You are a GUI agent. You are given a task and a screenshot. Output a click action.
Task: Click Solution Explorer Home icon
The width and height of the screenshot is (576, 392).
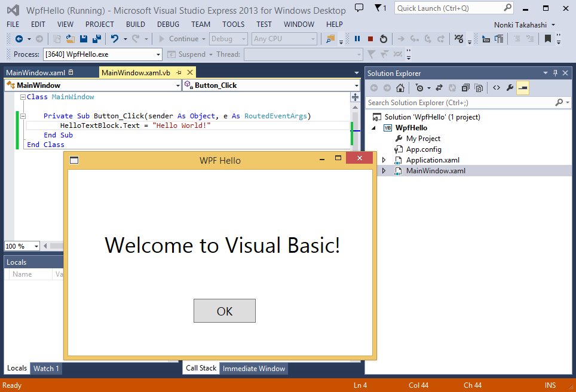pyautogui.click(x=400, y=88)
